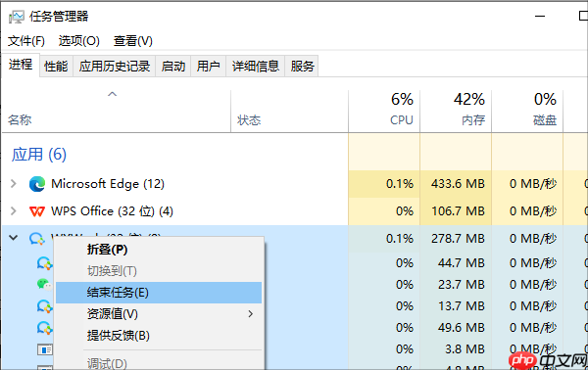This screenshot has height=370, width=588.
Task: Open the 资源值(V) submenu arrow
Action: point(251,314)
